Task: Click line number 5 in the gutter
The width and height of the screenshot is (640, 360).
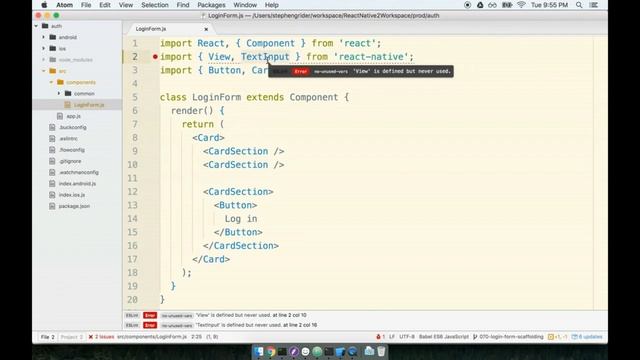Action: [135, 97]
